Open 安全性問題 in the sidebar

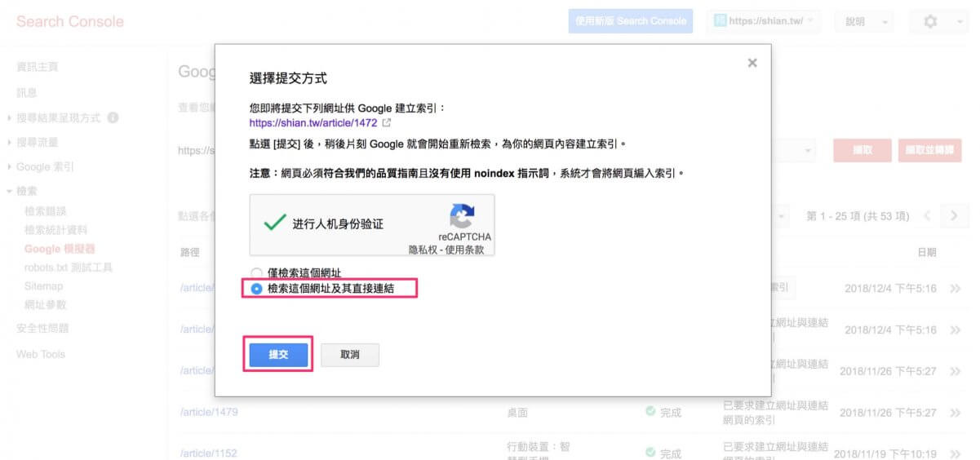(x=42, y=328)
